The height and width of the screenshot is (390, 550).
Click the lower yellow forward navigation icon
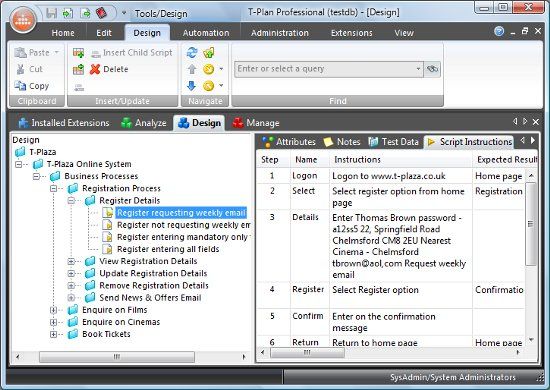click(x=208, y=86)
